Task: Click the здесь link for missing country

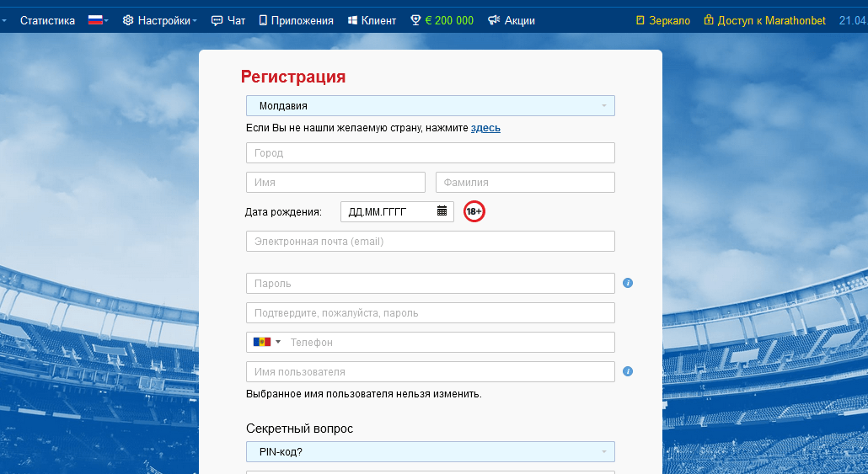Action: (x=485, y=128)
